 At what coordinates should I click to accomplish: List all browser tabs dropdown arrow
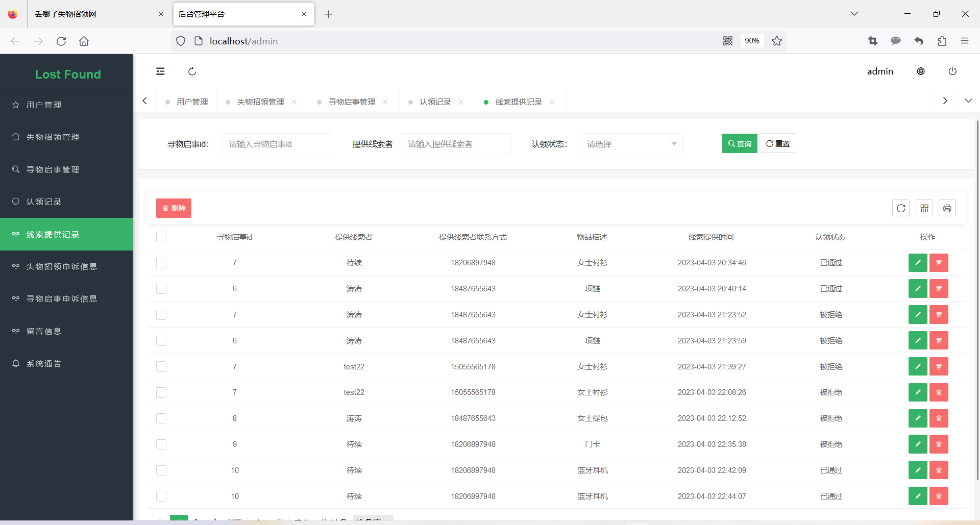[x=854, y=14]
